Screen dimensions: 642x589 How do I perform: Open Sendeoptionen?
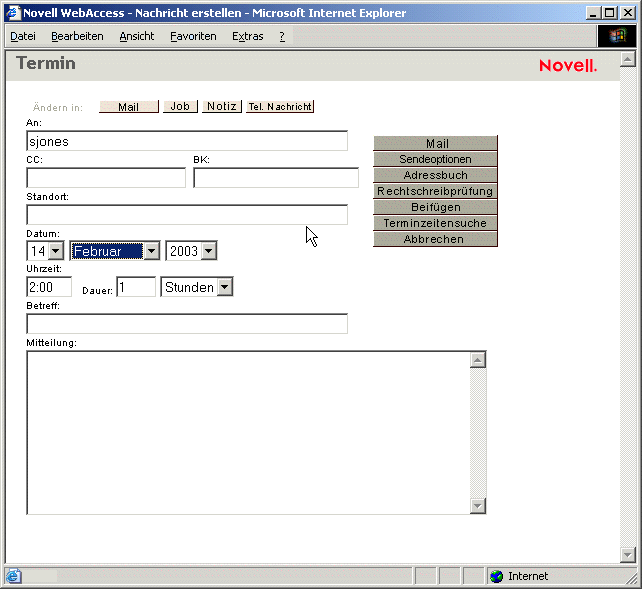(x=435, y=159)
